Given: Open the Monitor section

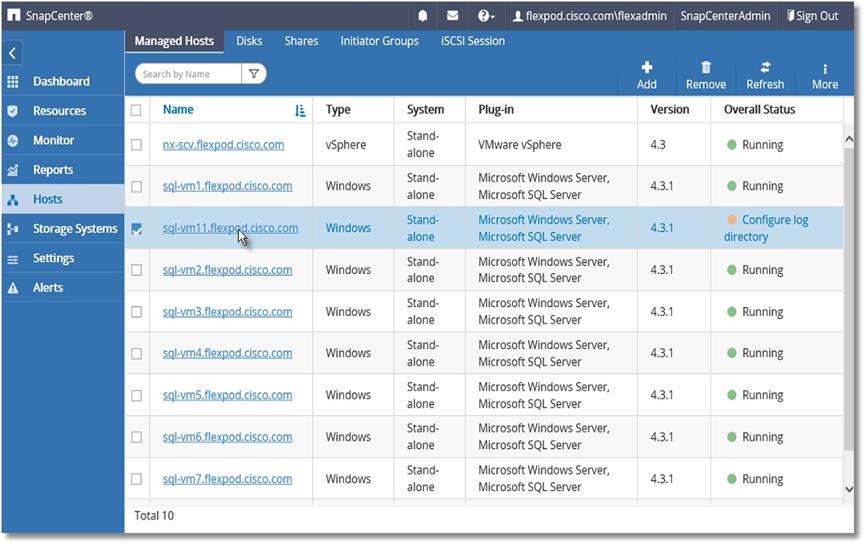Looking at the screenshot, I should pyautogui.click(x=54, y=141).
